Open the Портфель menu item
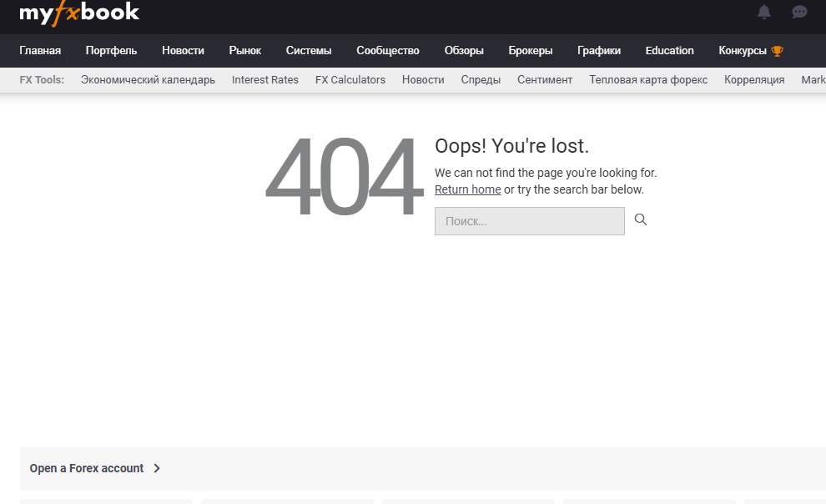 [x=111, y=51]
